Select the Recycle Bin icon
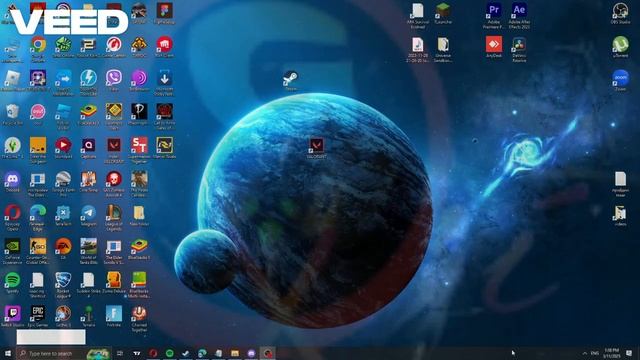 tap(12, 111)
